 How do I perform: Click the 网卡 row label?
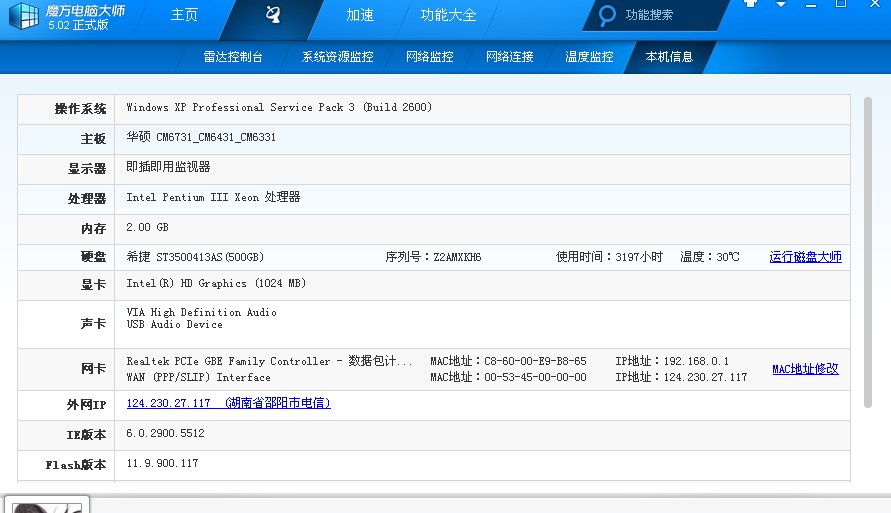pyautogui.click(x=93, y=369)
